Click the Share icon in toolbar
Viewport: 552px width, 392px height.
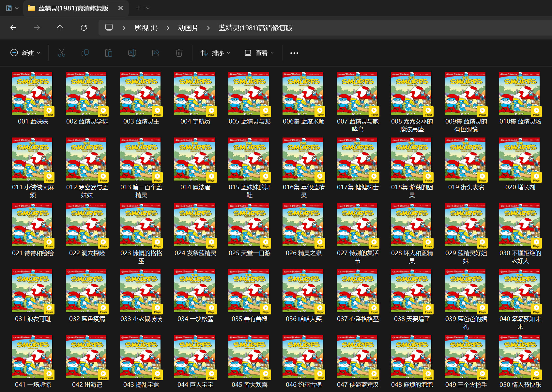[156, 53]
